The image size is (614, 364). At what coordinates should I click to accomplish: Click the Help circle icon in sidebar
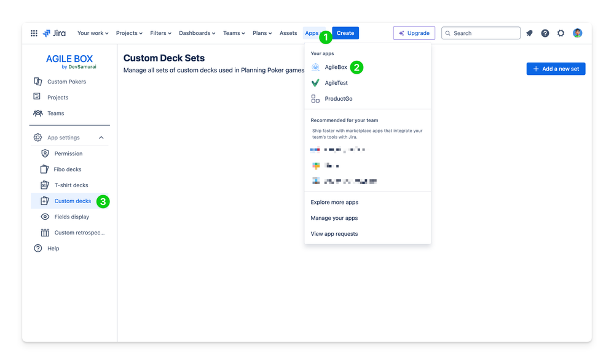pyautogui.click(x=37, y=248)
